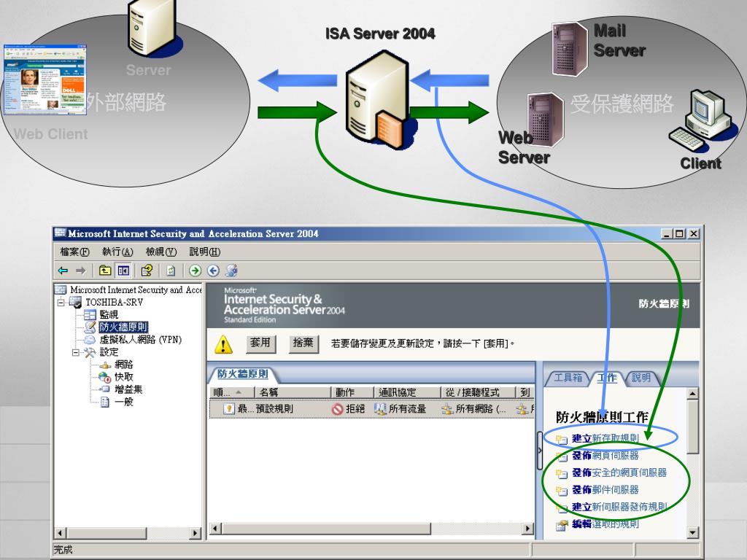The image size is (747, 560).
Task: Click the rule list horizontal scrollbar right arrow
Action: 527,529
